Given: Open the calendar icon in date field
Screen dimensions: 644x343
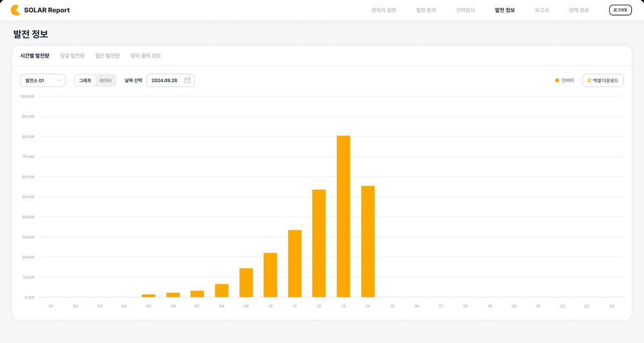Looking at the screenshot, I should point(187,80).
